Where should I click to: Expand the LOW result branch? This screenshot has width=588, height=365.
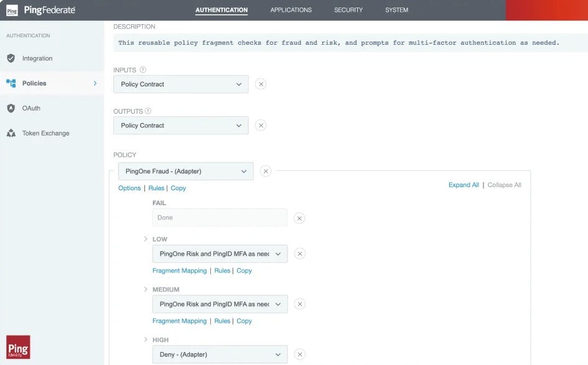[x=146, y=239]
